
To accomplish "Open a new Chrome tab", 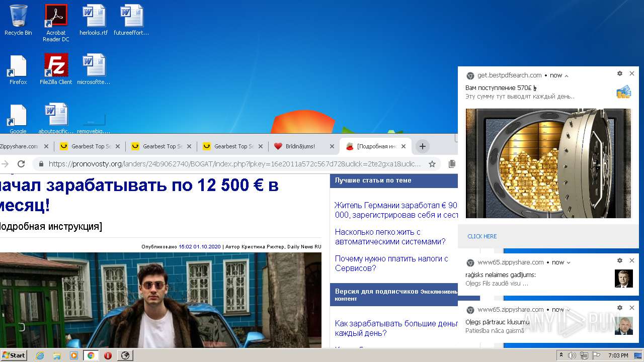I will 422,146.
